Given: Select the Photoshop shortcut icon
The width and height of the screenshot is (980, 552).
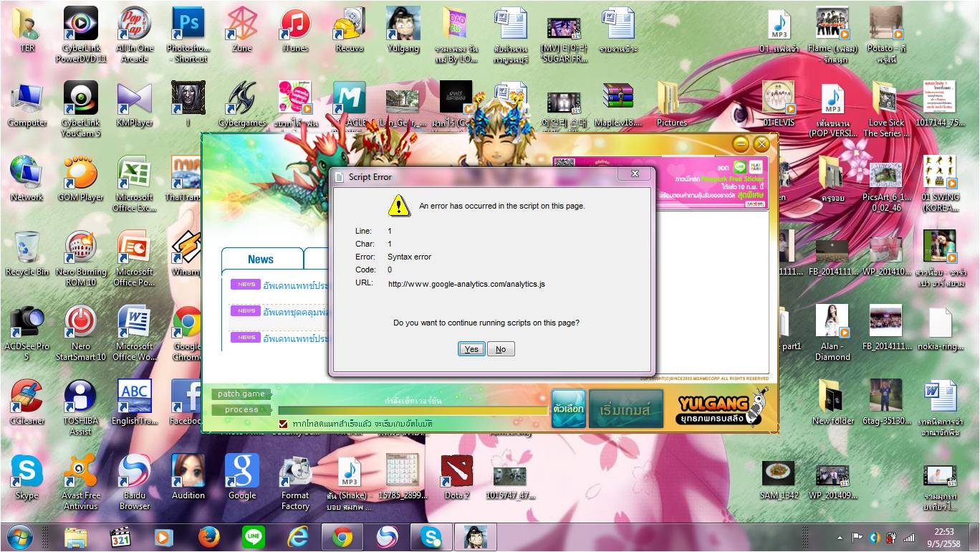Looking at the screenshot, I should pyautogui.click(x=188, y=34).
